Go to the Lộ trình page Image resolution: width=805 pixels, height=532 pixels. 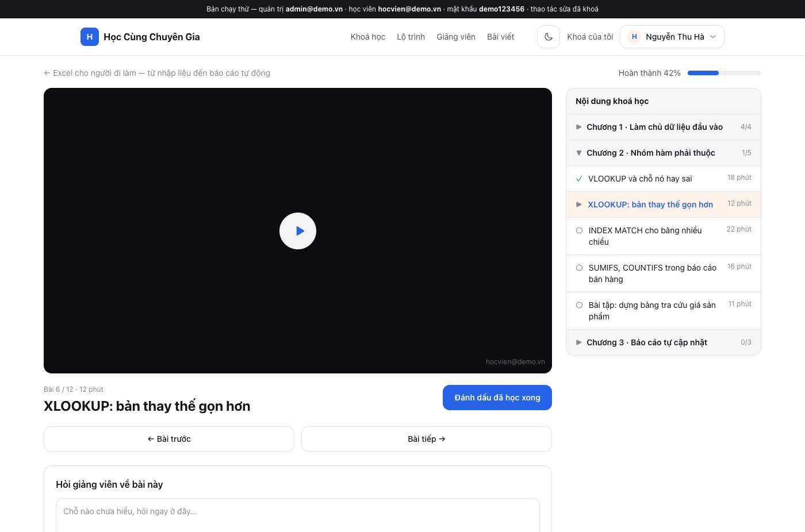click(411, 37)
